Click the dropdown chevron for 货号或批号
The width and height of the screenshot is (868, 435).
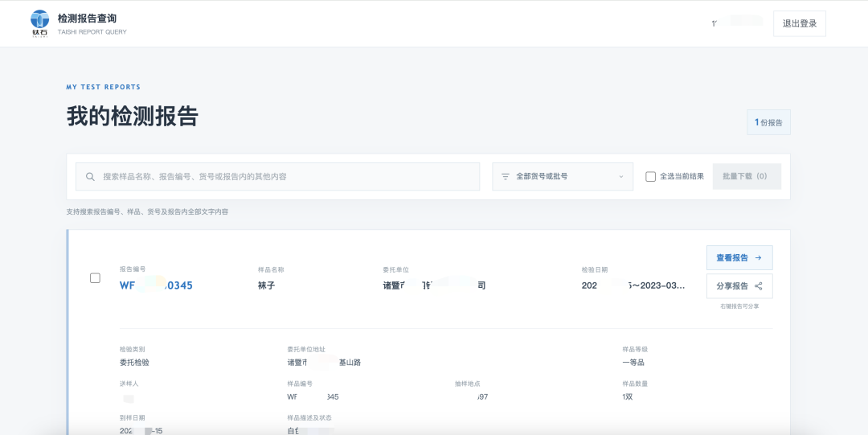coord(621,177)
